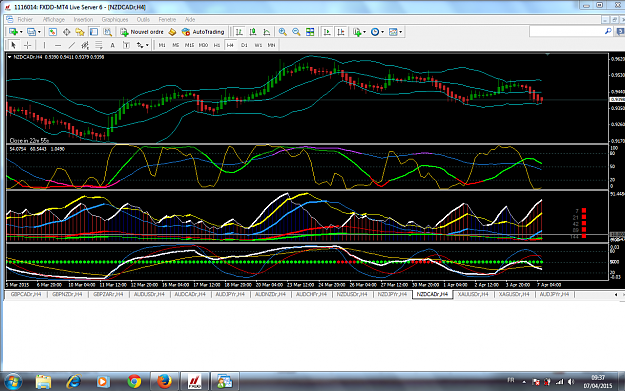Select the vertical line tool
The height and width of the screenshot is (391, 625).
(44, 45)
